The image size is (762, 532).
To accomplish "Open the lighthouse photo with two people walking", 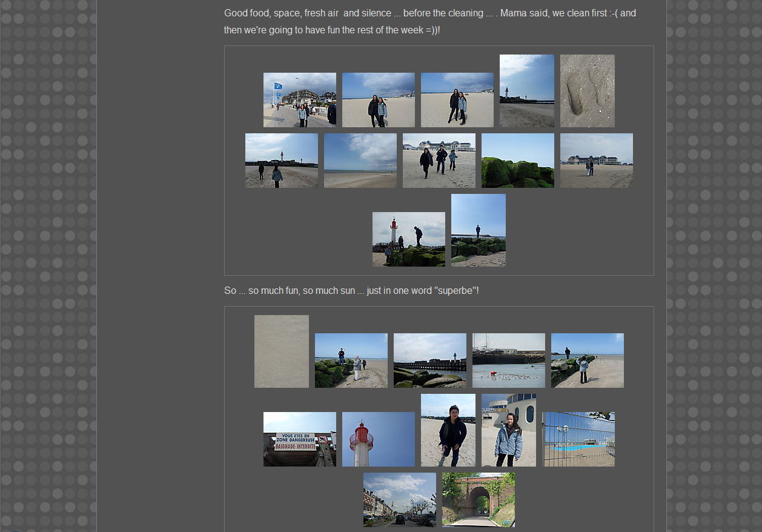I will coord(281,161).
